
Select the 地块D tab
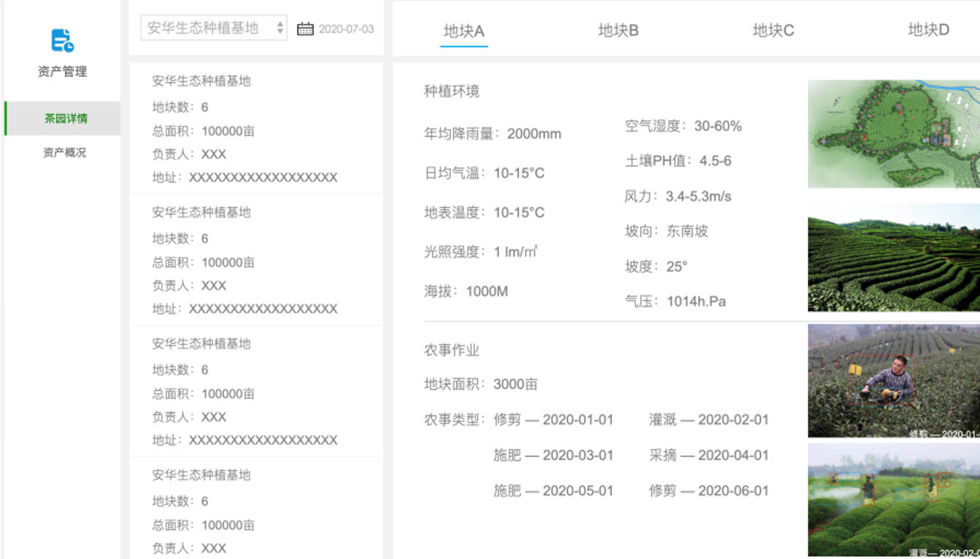[928, 30]
